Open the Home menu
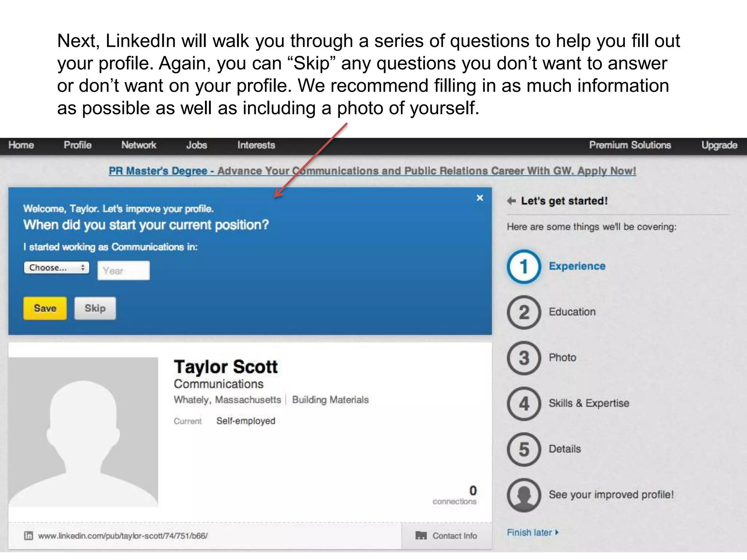Image resolution: width=747 pixels, height=560 pixels. 21,145
